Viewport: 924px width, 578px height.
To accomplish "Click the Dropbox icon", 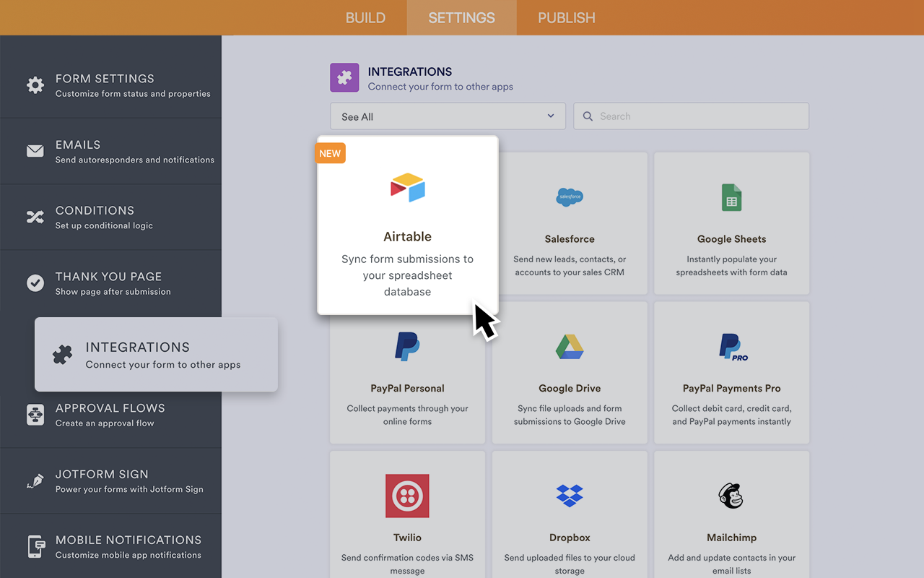I will tap(570, 496).
